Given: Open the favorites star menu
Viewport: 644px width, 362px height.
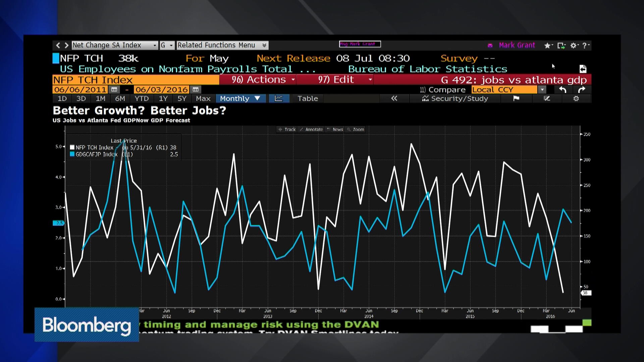Looking at the screenshot, I should [x=548, y=45].
